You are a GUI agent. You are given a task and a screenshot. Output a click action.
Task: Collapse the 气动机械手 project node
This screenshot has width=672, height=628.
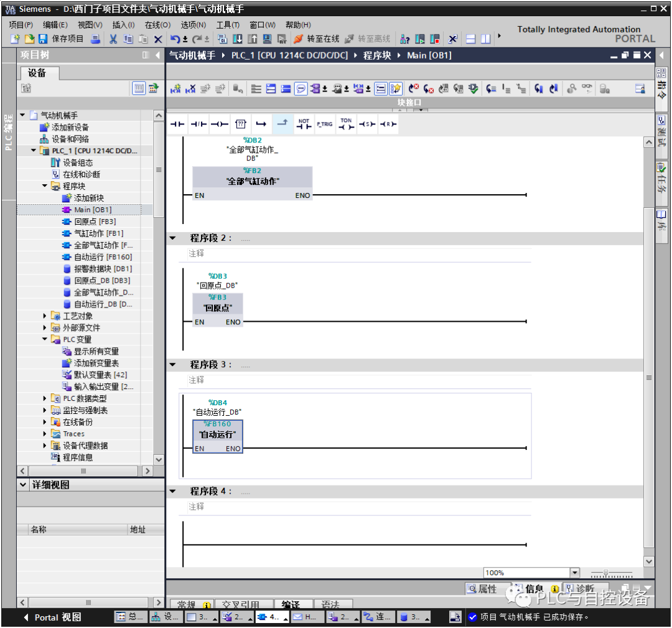pos(23,115)
